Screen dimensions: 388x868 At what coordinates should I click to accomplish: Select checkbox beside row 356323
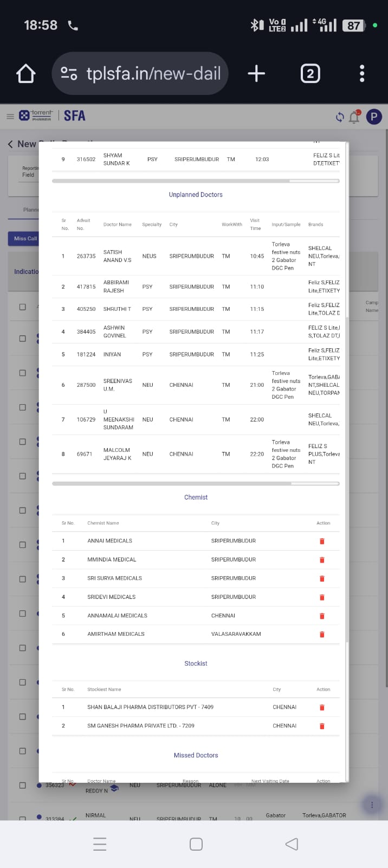(x=23, y=785)
